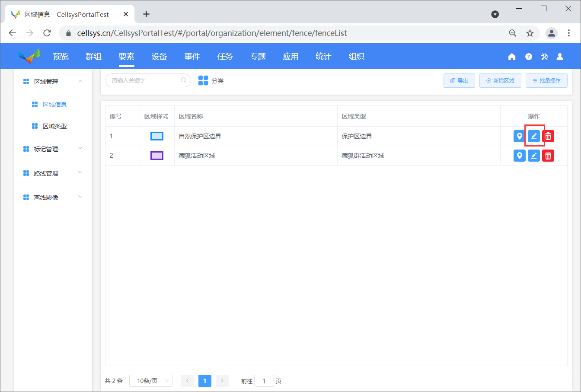Click the 保护区边界 type cell
Screen dimensions: 581x392
point(418,136)
